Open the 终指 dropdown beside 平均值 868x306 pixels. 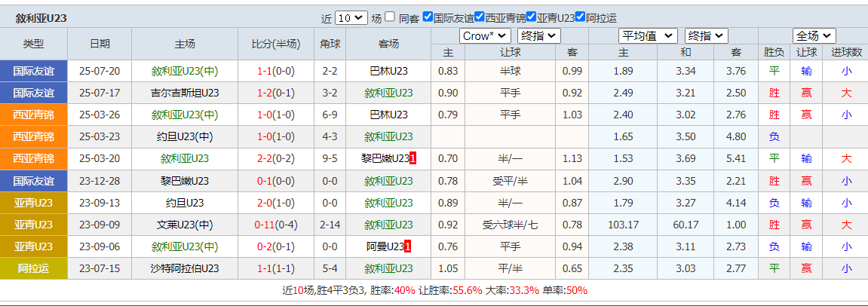click(706, 36)
